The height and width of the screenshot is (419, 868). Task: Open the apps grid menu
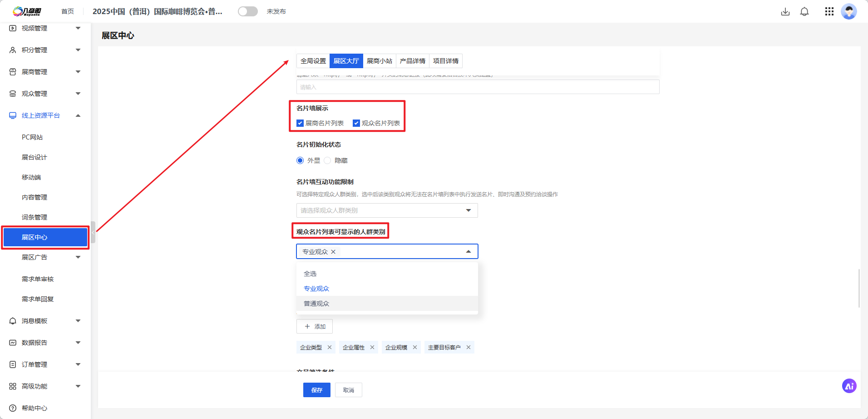(x=829, y=12)
